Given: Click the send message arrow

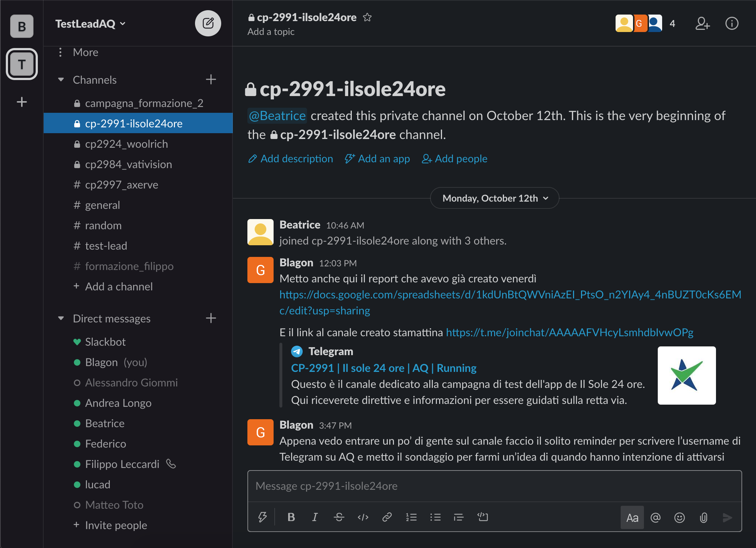Looking at the screenshot, I should 727,517.
